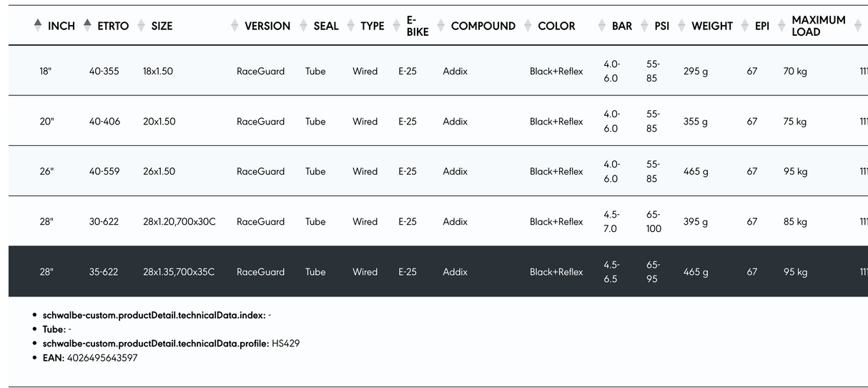This screenshot has width=868, height=388.
Task: Click MAXIMUM LOAD sort arrows
Action: coord(781,25)
